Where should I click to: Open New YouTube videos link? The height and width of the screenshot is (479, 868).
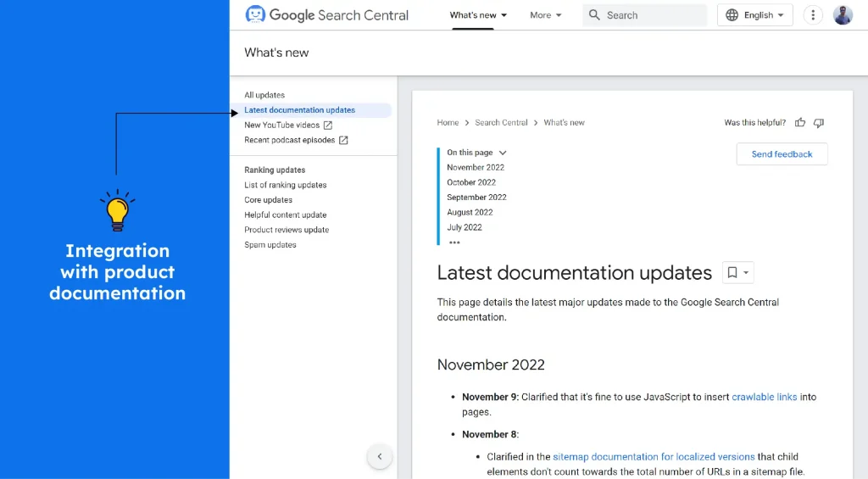tap(281, 125)
